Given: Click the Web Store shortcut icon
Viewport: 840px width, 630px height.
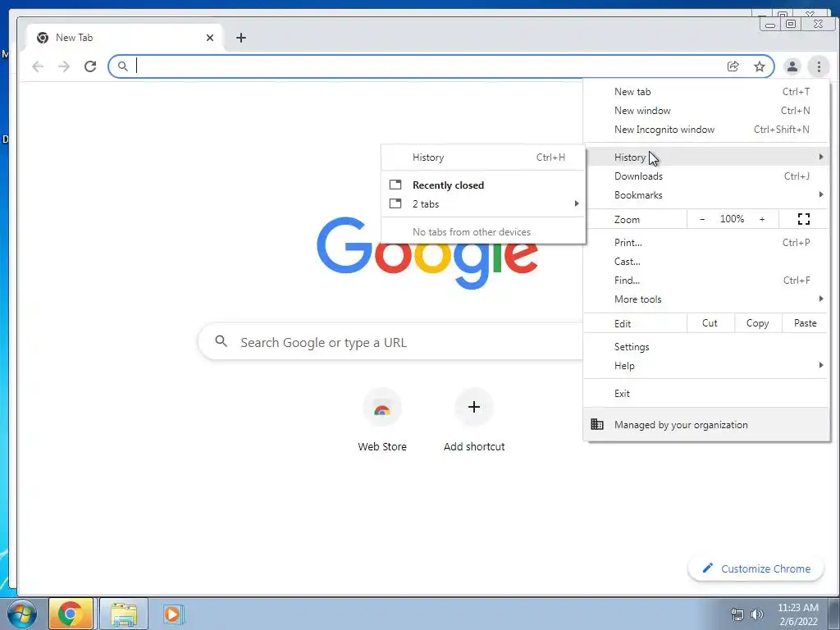Looking at the screenshot, I should (x=382, y=407).
